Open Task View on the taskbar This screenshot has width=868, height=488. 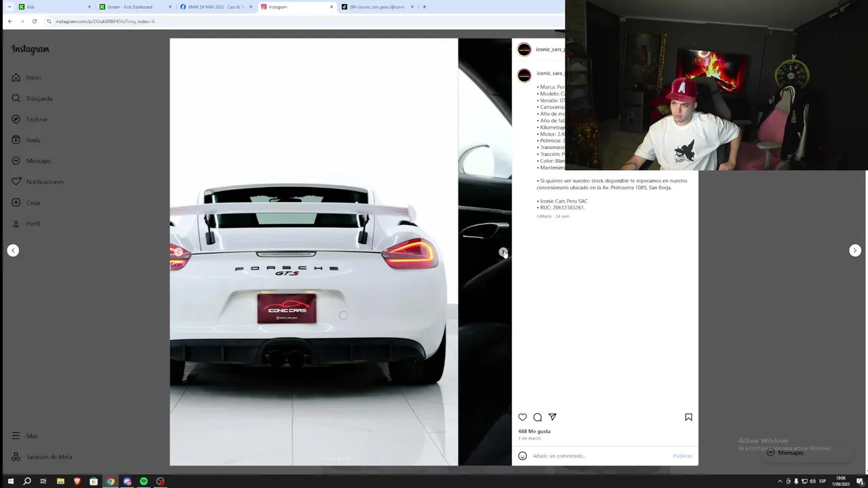point(43,481)
